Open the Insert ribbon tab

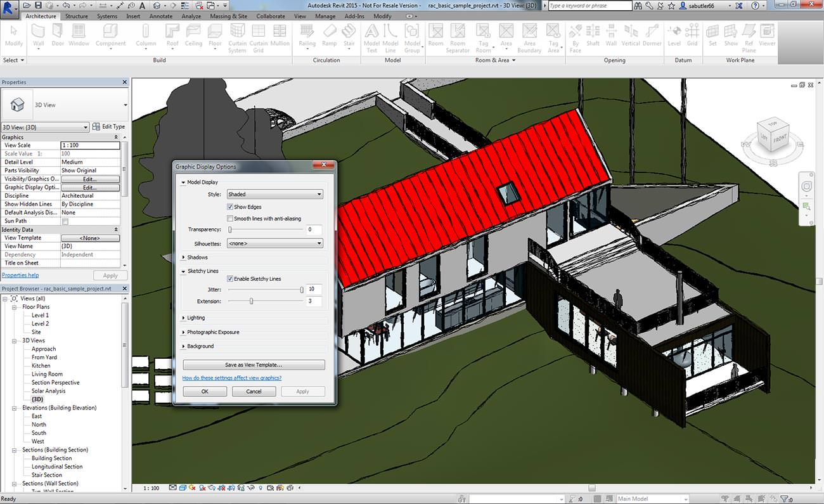[133, 16]
